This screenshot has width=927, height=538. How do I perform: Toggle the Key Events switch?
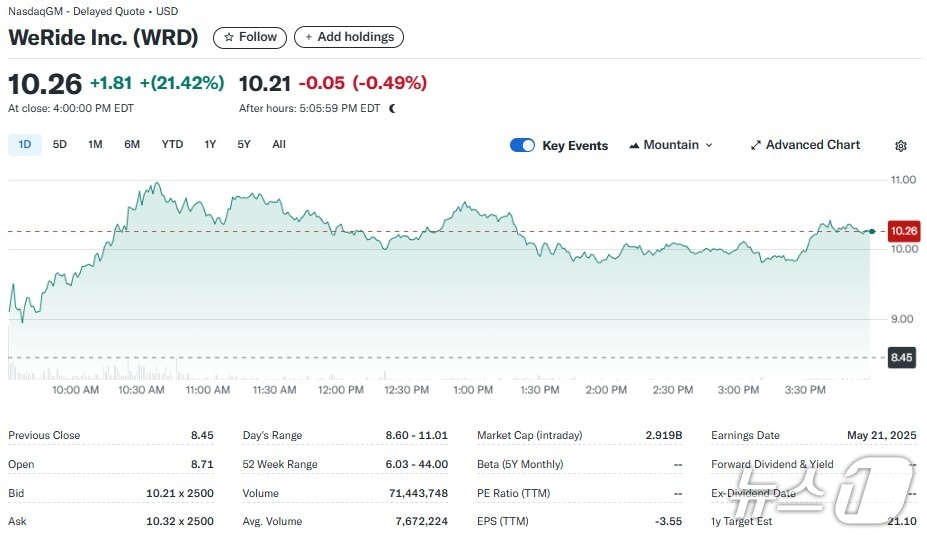(x=522, y=145)
